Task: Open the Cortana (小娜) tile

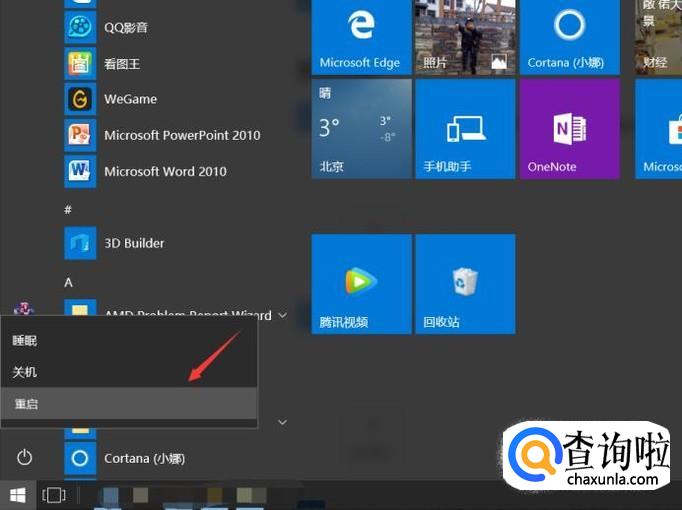Action: [569, 37]
